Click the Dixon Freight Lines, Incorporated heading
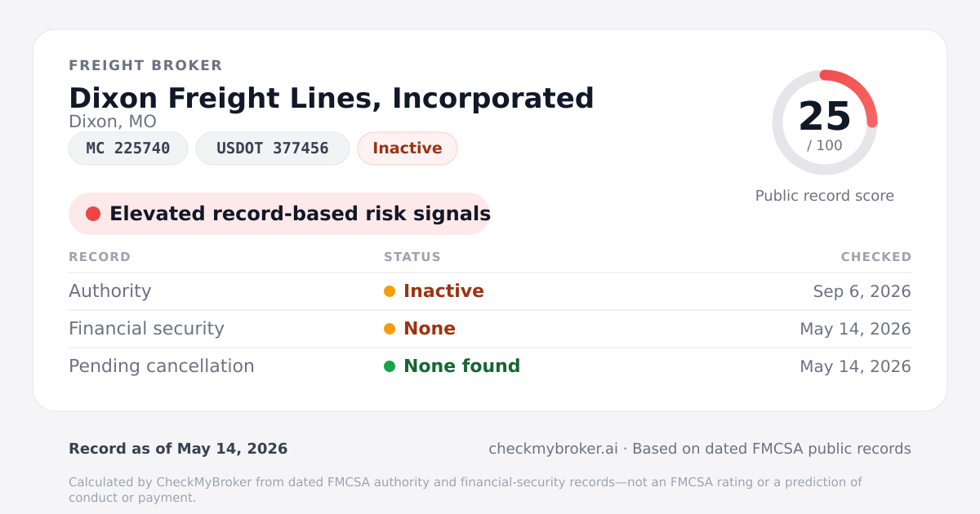 pyautogui.click(x=332, y=98)
